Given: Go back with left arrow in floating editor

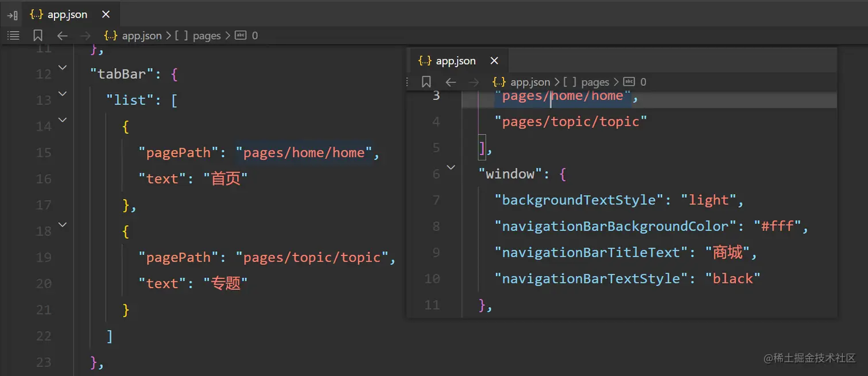Looking at the screenshot, I should coord(451,82).
